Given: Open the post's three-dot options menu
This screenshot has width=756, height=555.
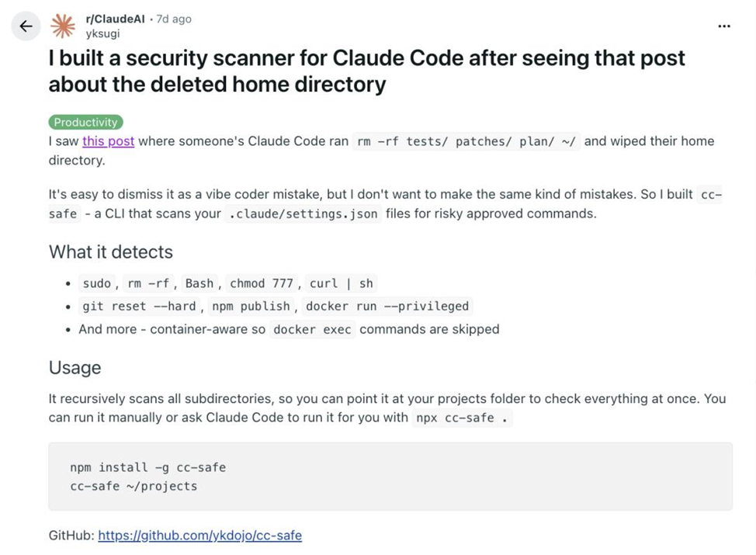Looking at the screenshot, I should point(723,26).
